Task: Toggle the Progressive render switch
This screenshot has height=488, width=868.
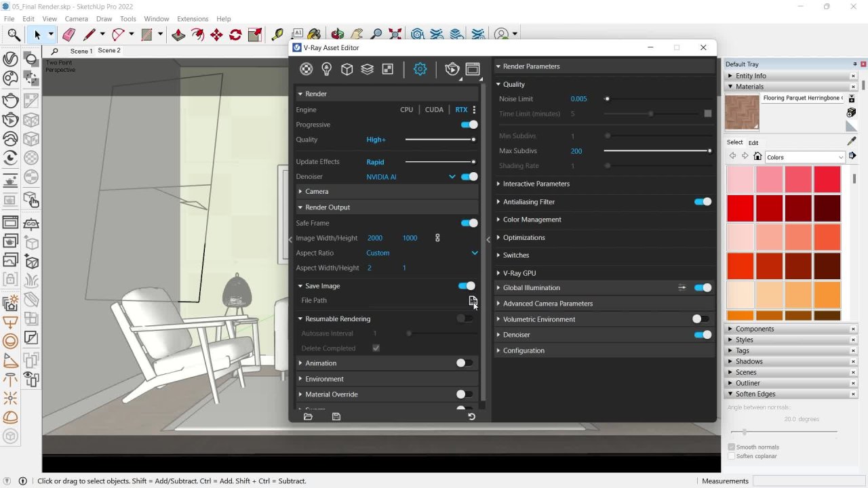Action: pyautogui.click(x=469, y=125)
